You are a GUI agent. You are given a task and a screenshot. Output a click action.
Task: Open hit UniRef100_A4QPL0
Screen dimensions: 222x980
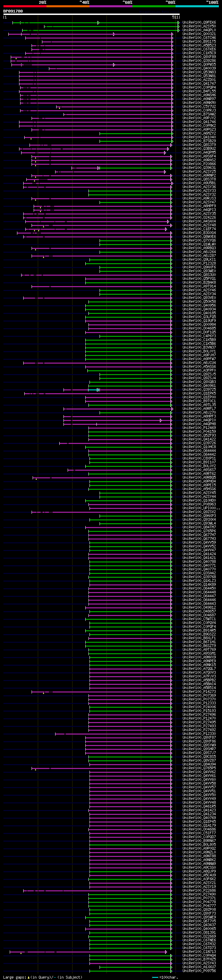coord(199,30)
